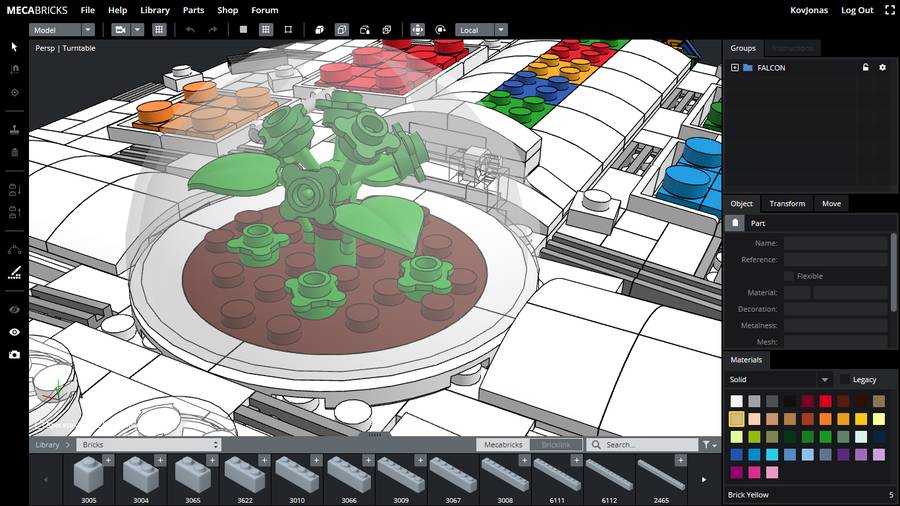This screenshot has width=900, height=506.
Task: Open the Bricks library category dropdown
Action: [x=149, y=445]
